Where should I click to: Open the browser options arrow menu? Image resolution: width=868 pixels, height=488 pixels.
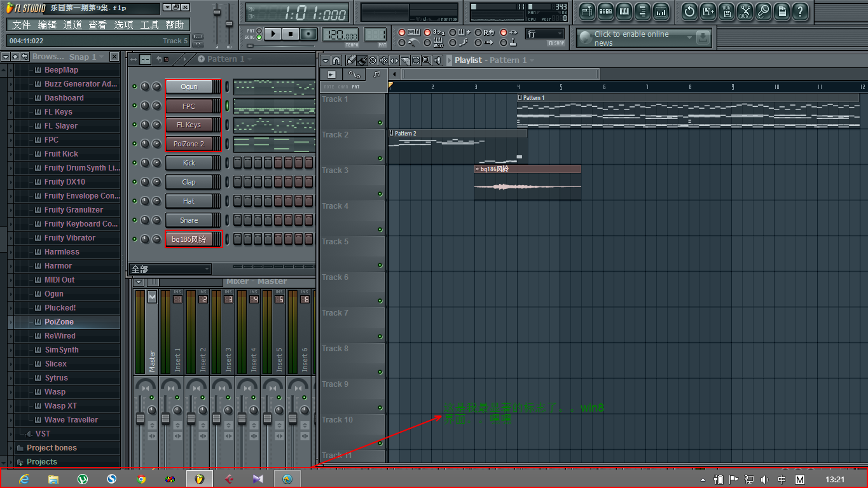click(6, 57)
